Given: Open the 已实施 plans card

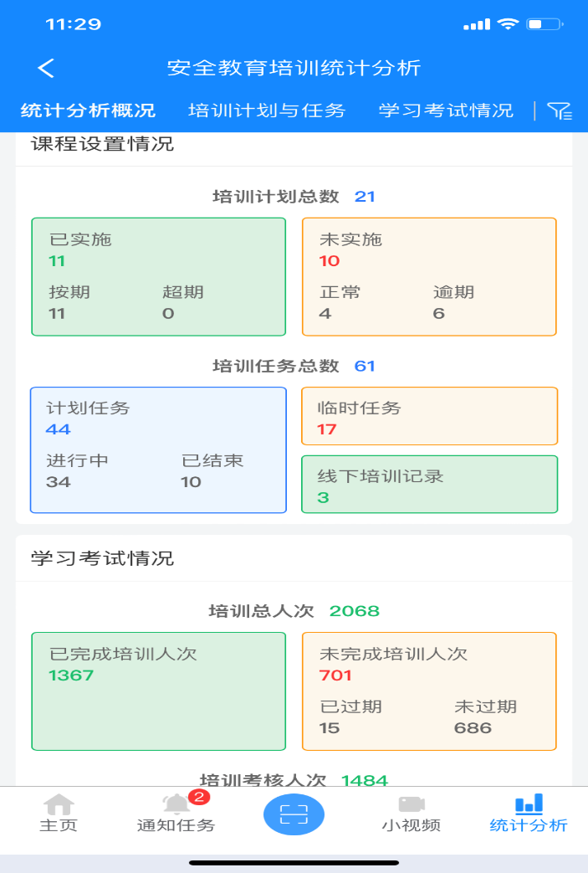Looking at the screenshot, I should point(159,276).
